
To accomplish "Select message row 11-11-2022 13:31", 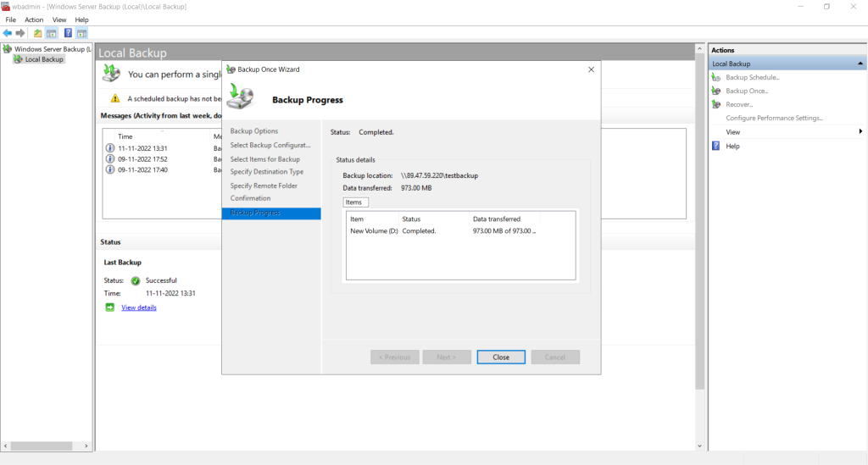I will tap(164, 148).
